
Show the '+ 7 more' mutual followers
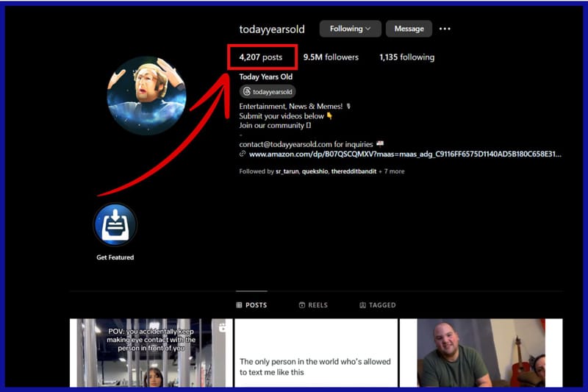tap(392, 171)
